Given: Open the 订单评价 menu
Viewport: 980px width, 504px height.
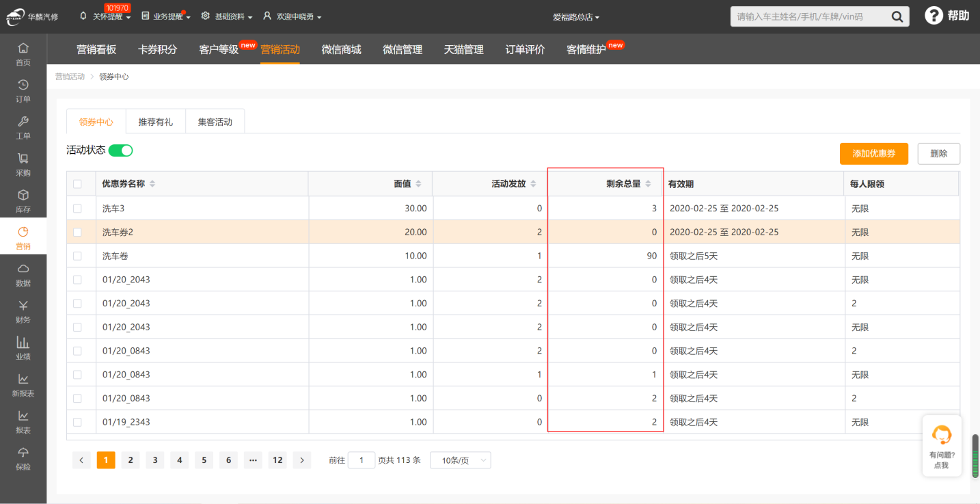Looking at the screenshot, I should pyautogui.click(x=525, y=49).
